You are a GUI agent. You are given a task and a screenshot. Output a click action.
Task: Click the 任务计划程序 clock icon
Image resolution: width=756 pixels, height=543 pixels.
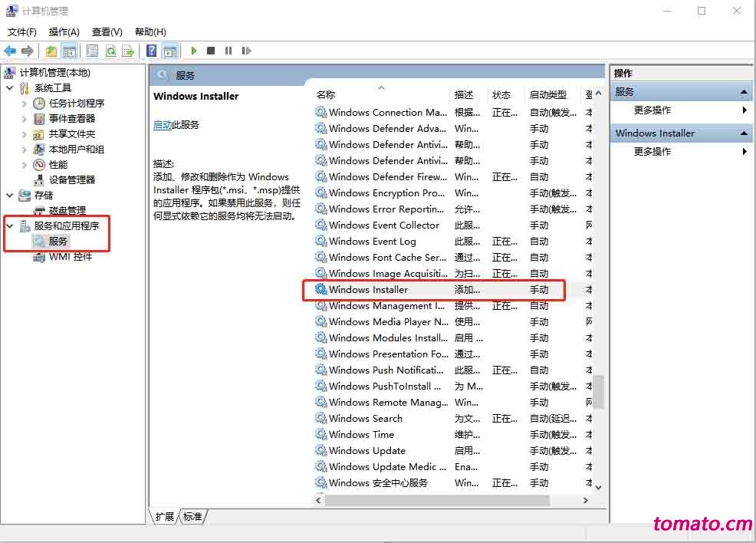click(x=39, y=104)
